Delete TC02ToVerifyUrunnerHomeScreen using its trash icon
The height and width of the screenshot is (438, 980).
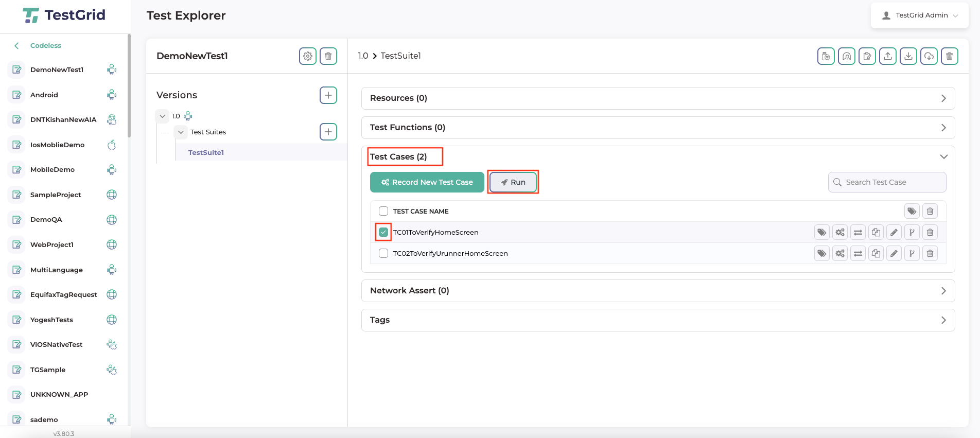930,254
